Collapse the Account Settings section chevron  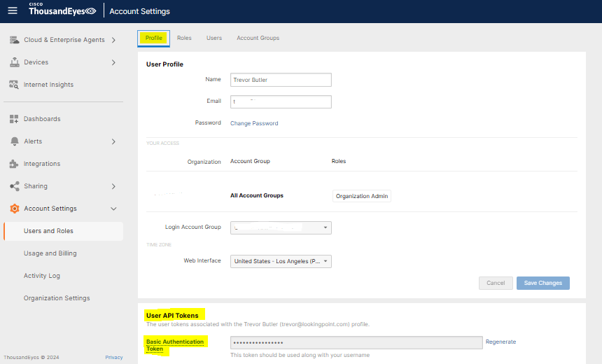coord(113,209)
